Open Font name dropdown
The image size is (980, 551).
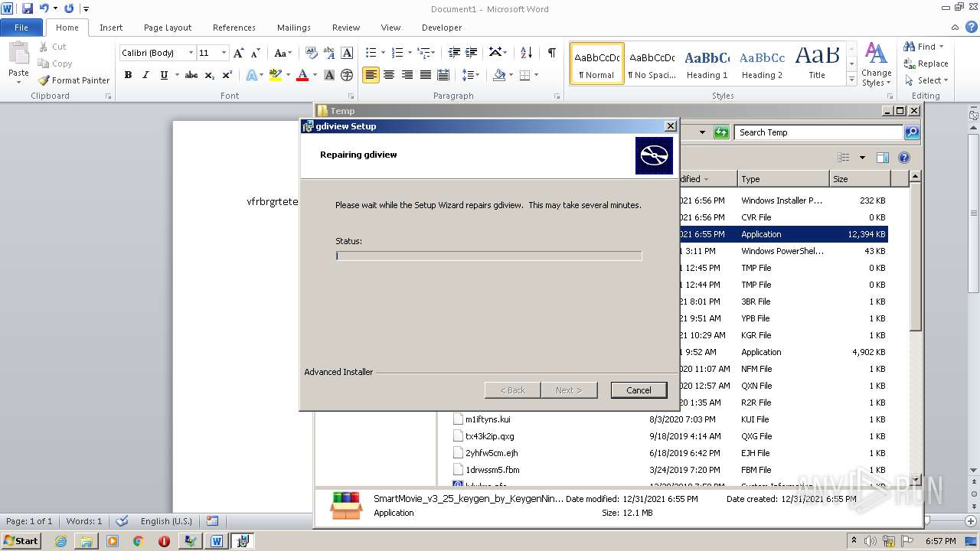[191, 53]
